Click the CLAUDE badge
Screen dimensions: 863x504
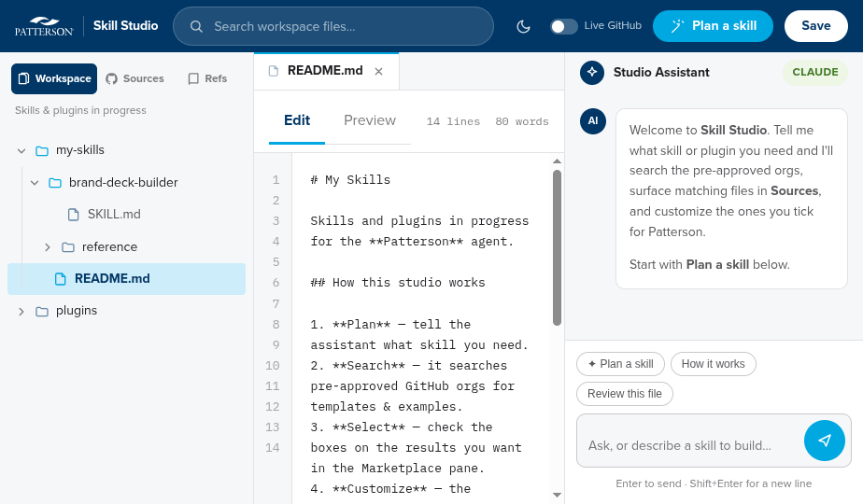point(815,72)
